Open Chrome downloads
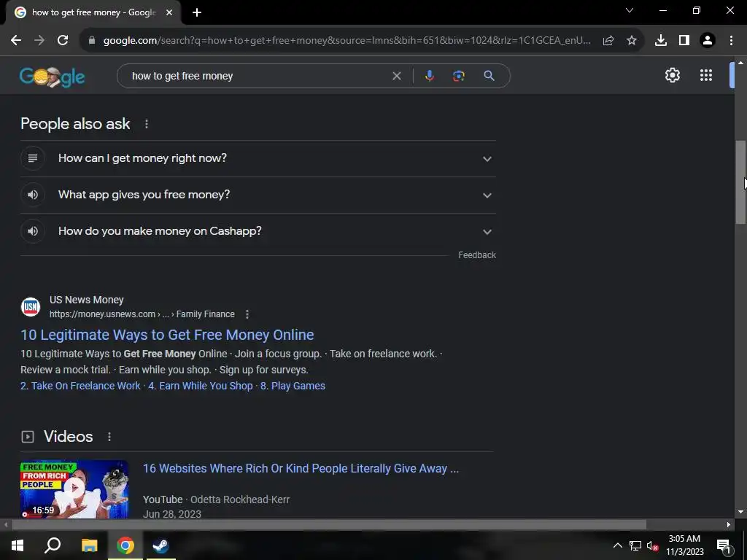The image size is (747, 560). 661,41
